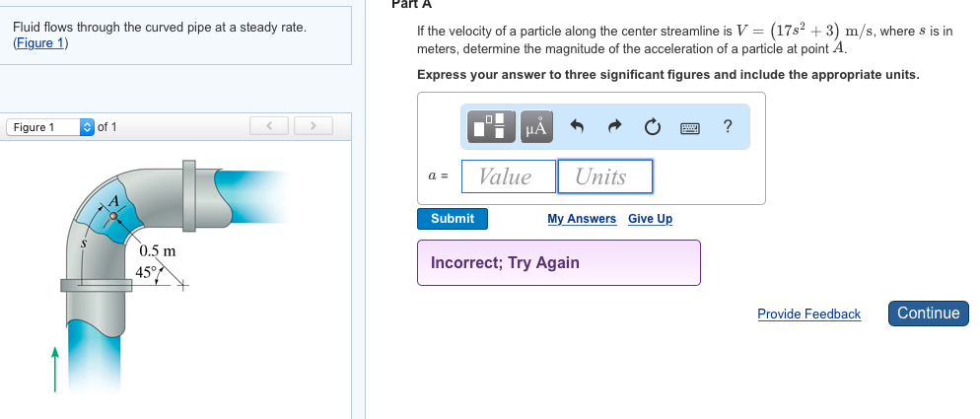
Task: Open the µÅ symbols palette
Action: (x=536, y=126)
